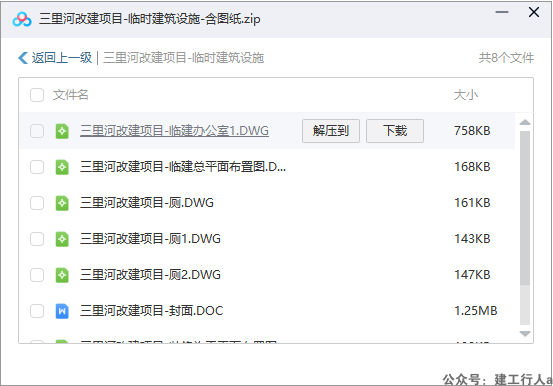Tick the select-all checkbox beside 文件名

click(37, 95)
